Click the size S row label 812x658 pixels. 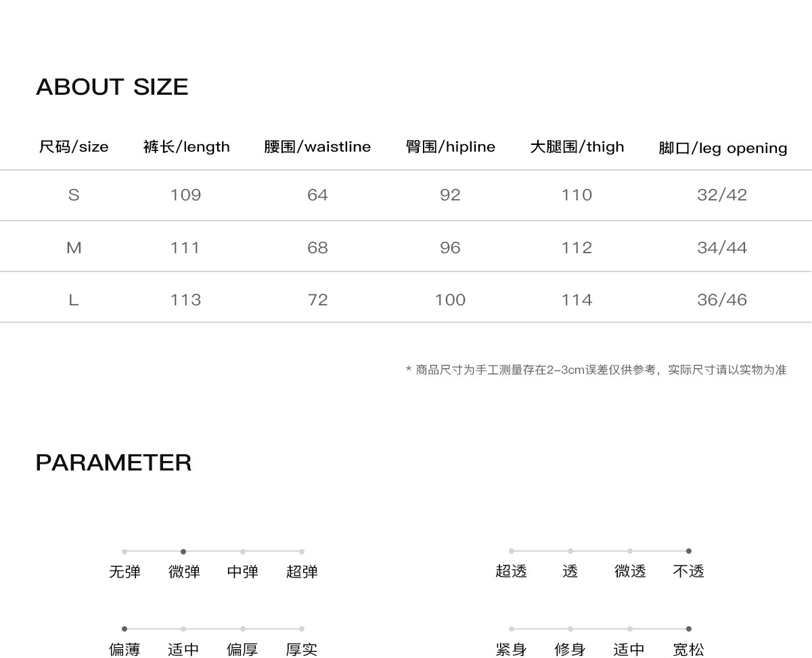point(74,195)
